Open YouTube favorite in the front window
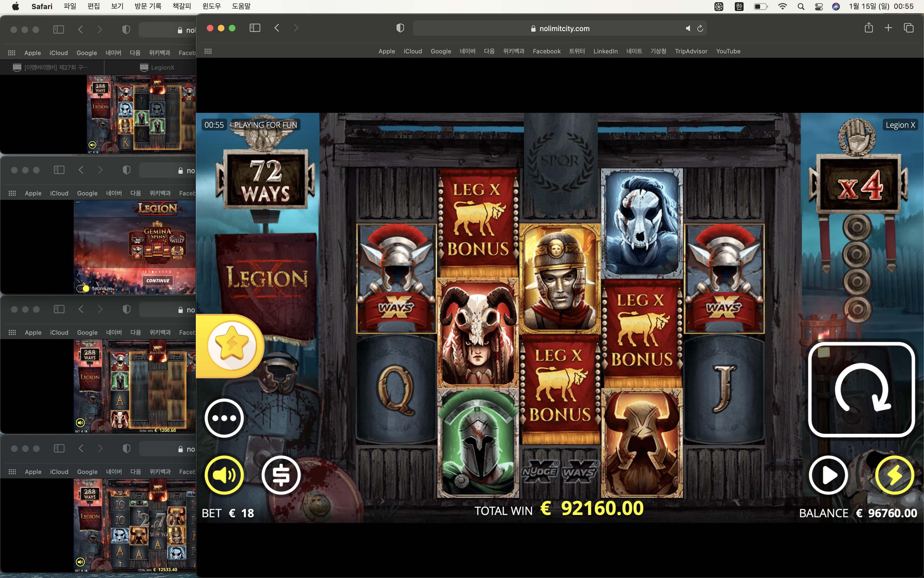This screenshot has width=924, height=578. point(728,51)
